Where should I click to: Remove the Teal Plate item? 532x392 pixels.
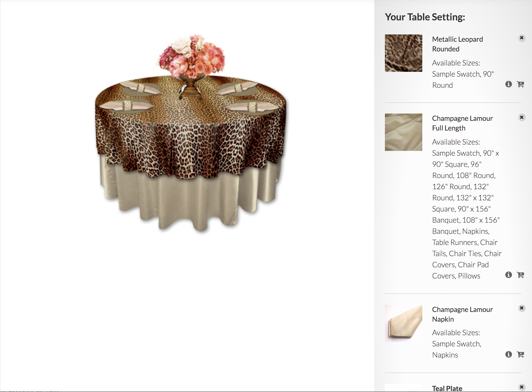pyautogui.click(x=522, y=387)
